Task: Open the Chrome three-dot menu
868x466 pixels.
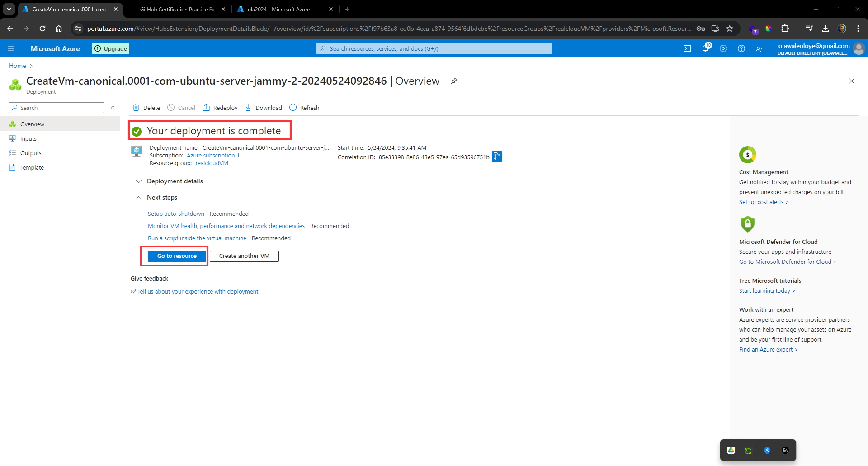Action: coord(858,29)
